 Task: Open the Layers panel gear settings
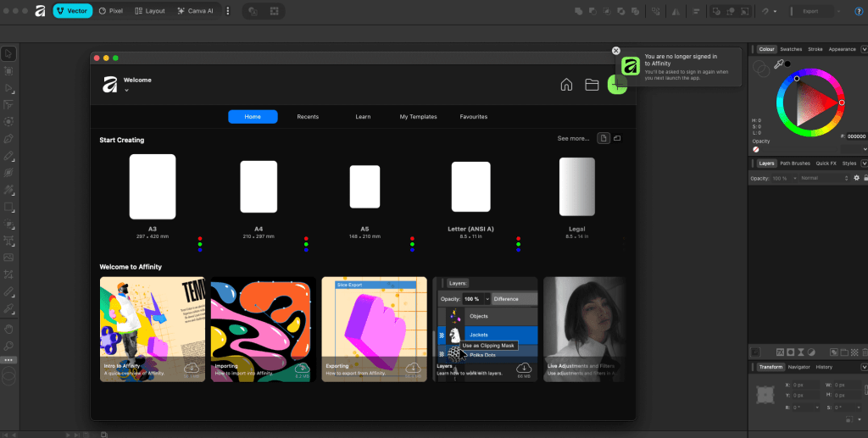pyautogui.click(x=856, y=178)
